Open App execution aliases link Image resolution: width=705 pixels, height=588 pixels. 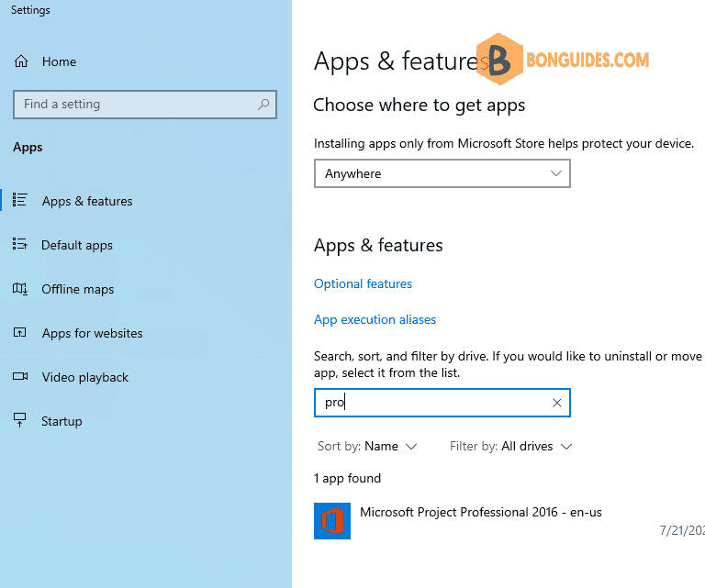click(375, 319)
